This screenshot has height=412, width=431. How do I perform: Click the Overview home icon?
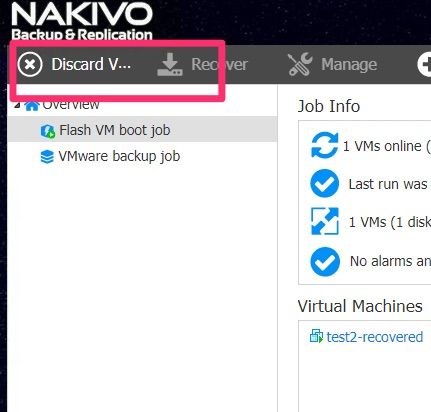pyautogui.click(x=32, y=105)
